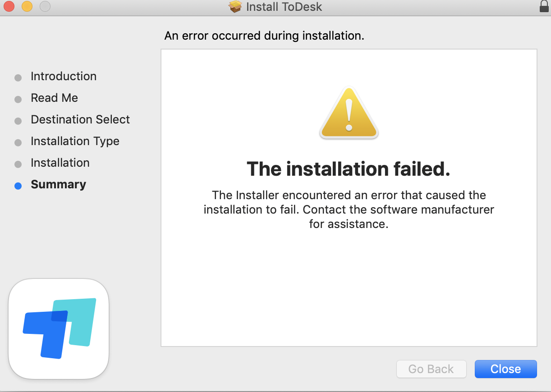This screenshot has width=551, height=392.
Task: Select the Installation step in sidebar
Action: click(x=60, y=163)
